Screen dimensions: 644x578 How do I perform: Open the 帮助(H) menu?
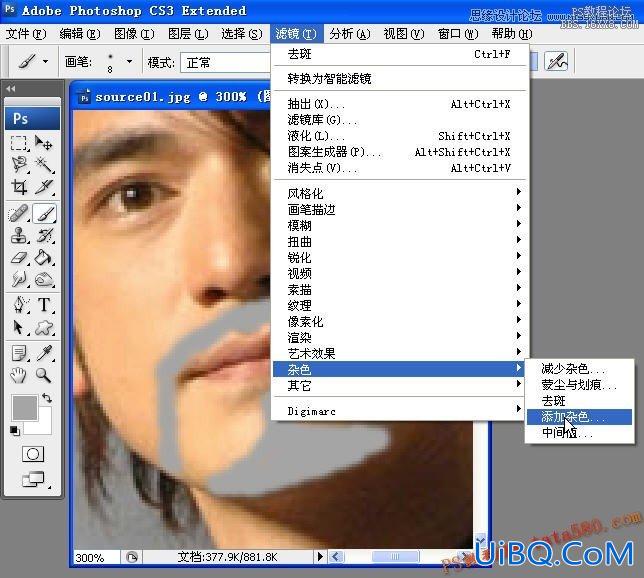click(x=512, y=34)
